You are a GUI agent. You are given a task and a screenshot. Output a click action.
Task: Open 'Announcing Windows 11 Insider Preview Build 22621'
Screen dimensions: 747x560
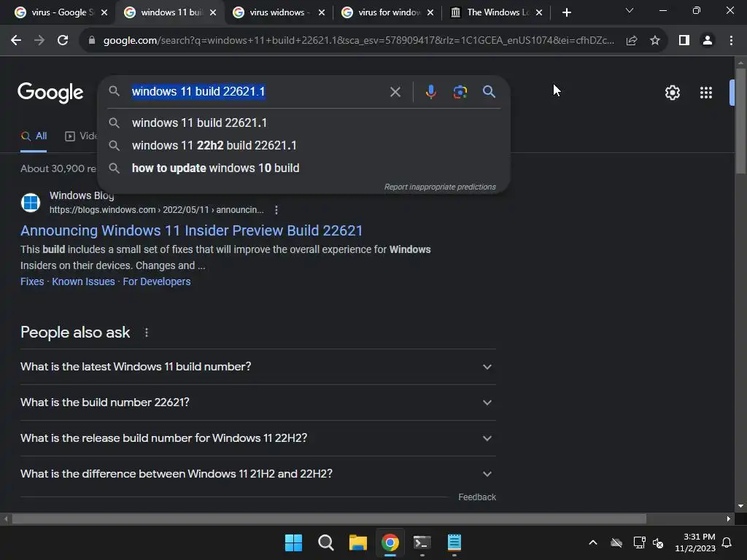click(191, 230)
